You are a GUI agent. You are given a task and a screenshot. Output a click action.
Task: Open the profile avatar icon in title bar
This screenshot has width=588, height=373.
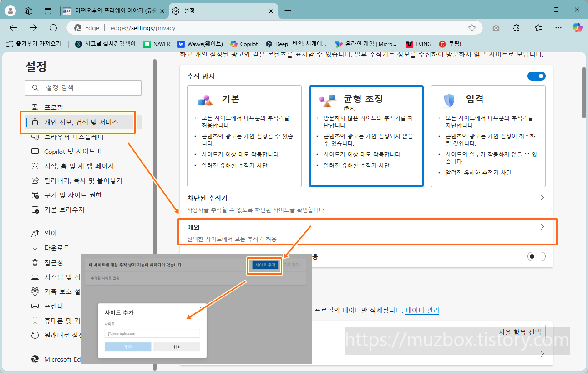pyautogui.click(x=10, y=10)
